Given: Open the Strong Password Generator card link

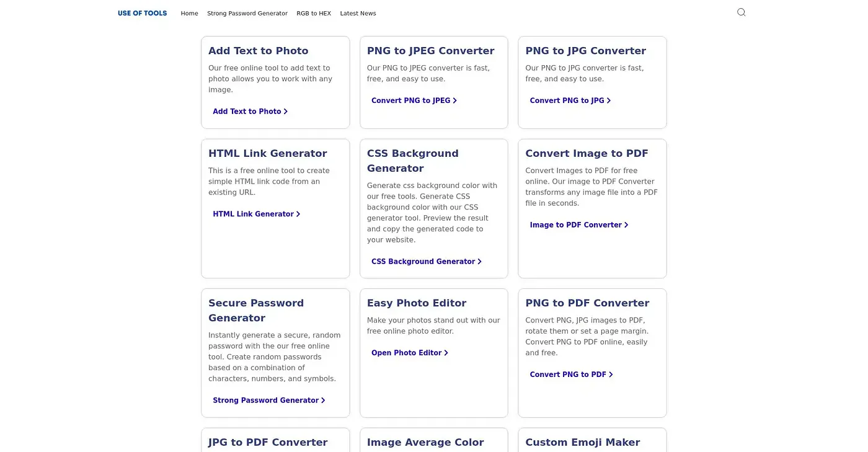Looking at the screenshot, I should click(x=268, y=401).
